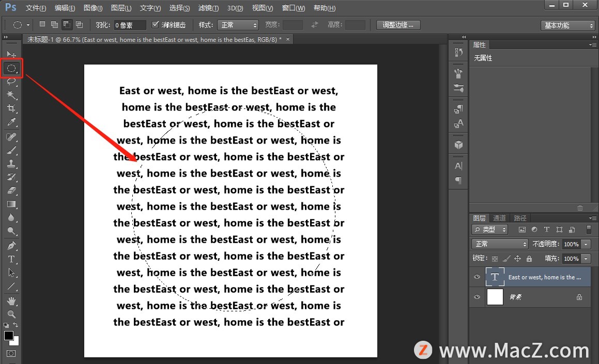Open the style dropdown
Screen dimensions: 599x364
click(238, 25)
